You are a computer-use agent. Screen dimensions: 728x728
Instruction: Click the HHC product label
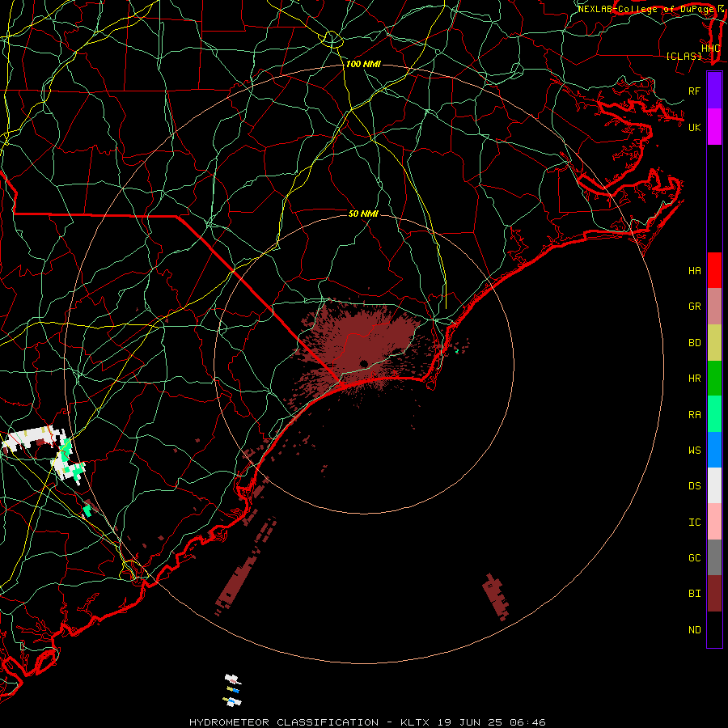coord(710,49)
